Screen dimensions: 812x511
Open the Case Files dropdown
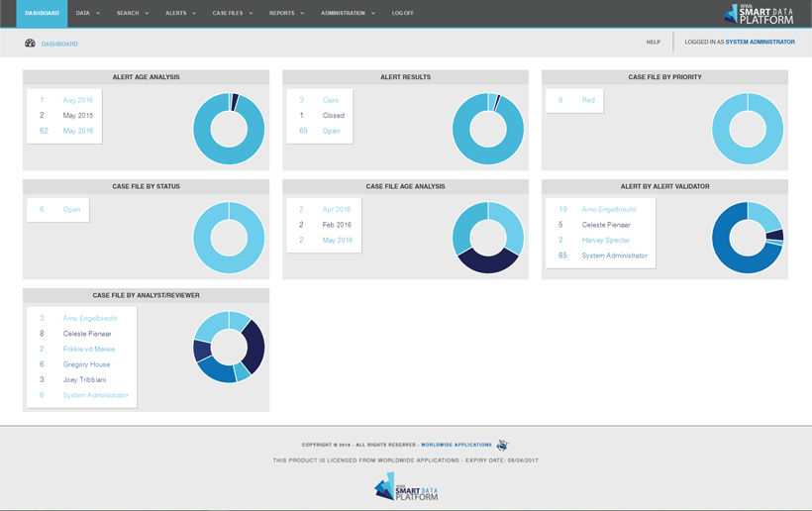pyautogui.click(x=233, y=14)
